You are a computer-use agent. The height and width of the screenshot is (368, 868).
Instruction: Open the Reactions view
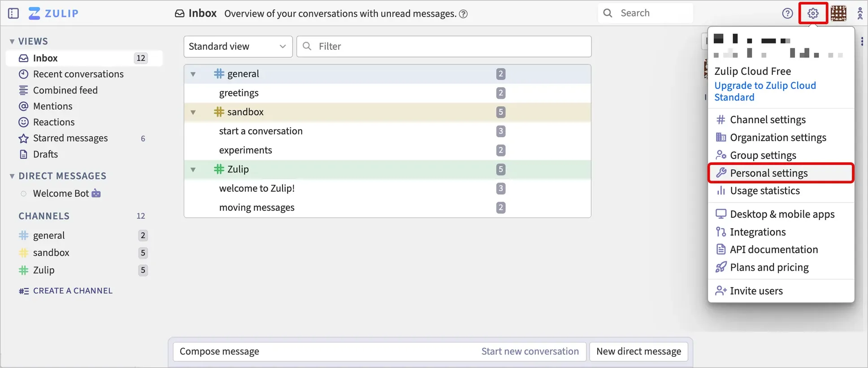(54, 122)
